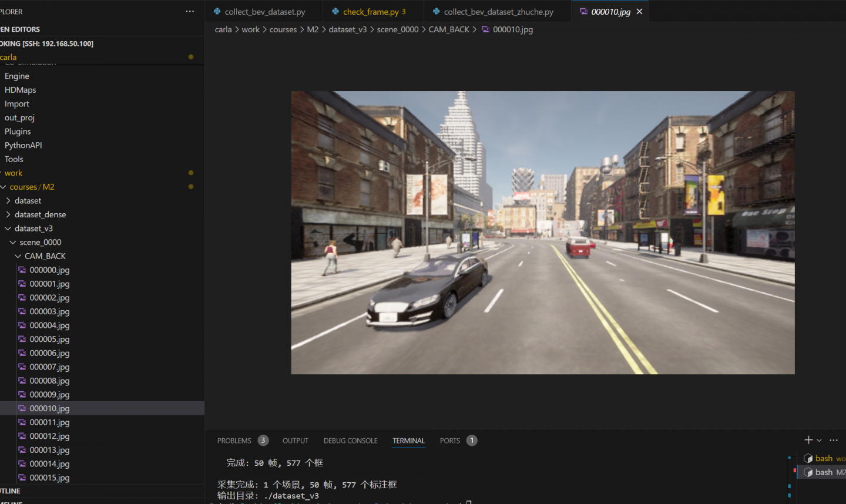
Task: Select the first bash terminal entry
Action: pos(824,458)
